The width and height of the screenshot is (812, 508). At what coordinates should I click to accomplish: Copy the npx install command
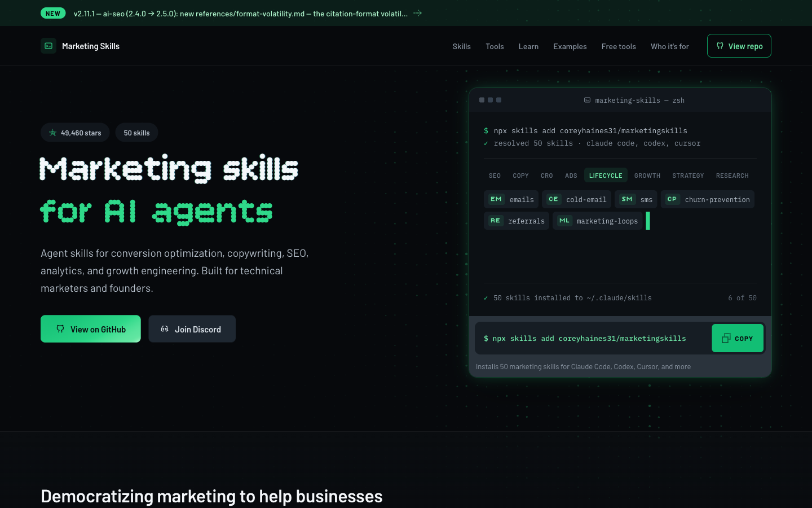click(738, 338)
